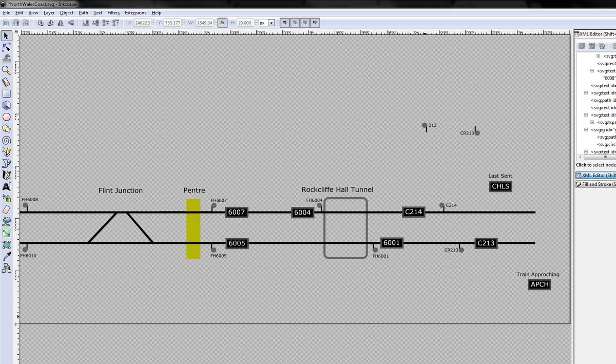Select the Ellipse circle tool
The width and height of the screenshot is (616, 364).
coord(7,117)
